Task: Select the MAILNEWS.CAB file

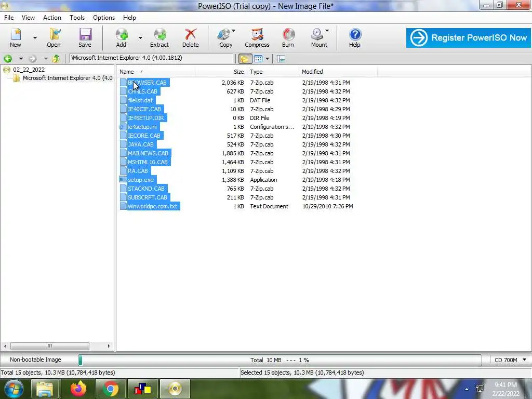Action: pos(148,153)
